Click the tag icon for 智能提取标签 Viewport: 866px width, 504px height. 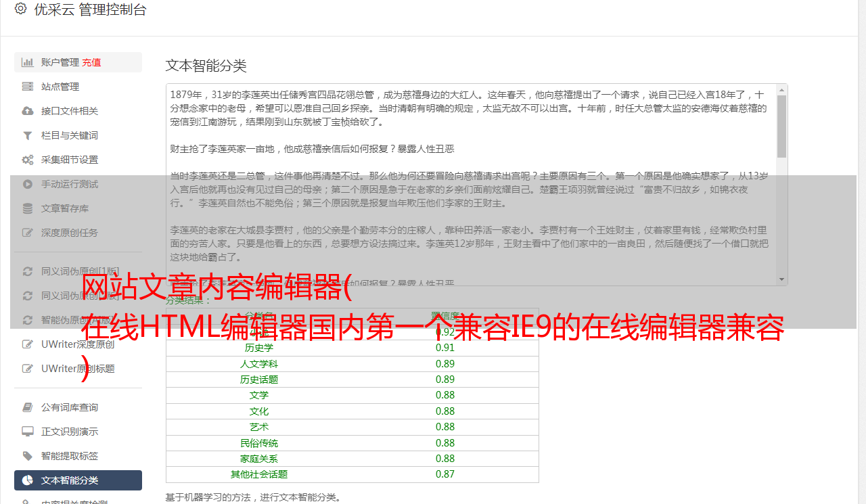[28, 456]
